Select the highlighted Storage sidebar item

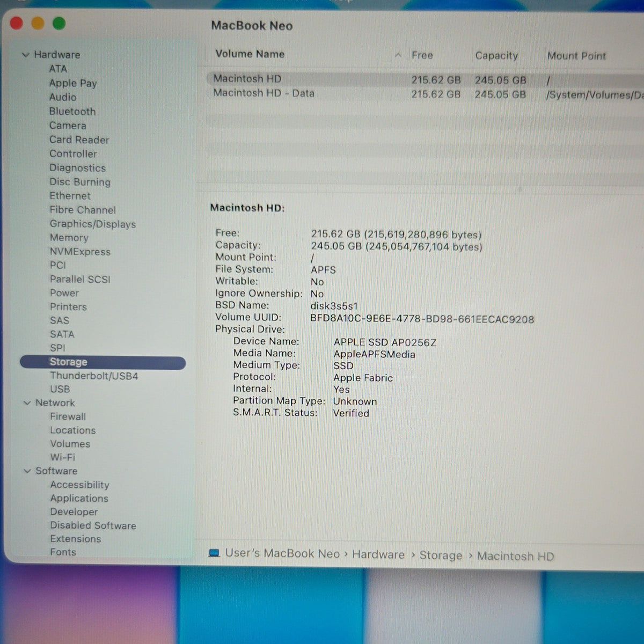(x=103, y=362)
